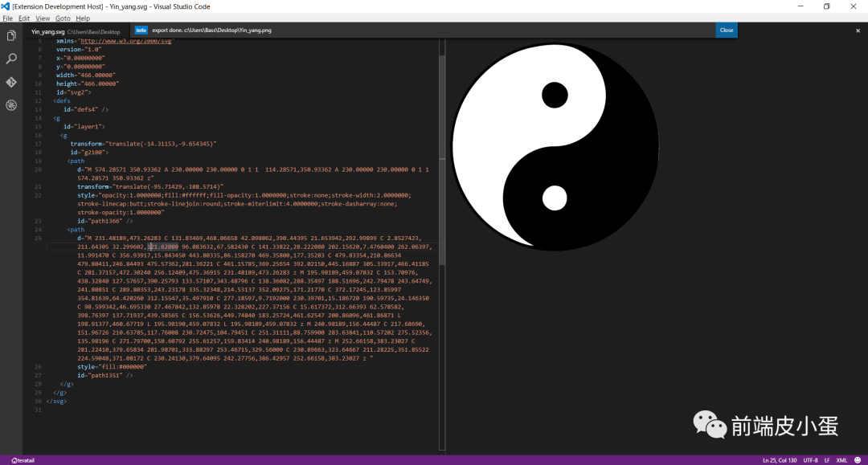Change the LF line ending setting

pos(827,460)
